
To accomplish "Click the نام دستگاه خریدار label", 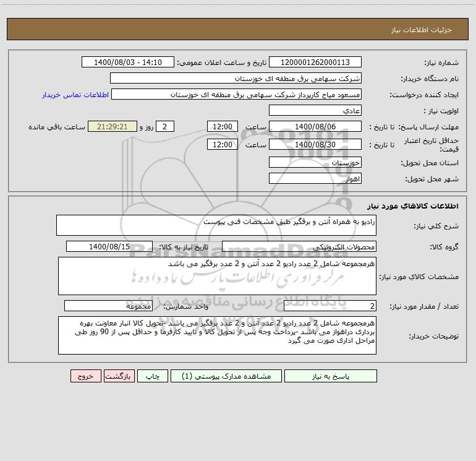I will (x=430, y=79).
